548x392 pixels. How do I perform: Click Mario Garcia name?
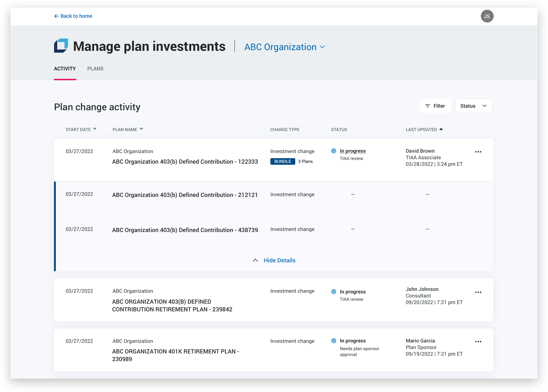pos(420,341)
